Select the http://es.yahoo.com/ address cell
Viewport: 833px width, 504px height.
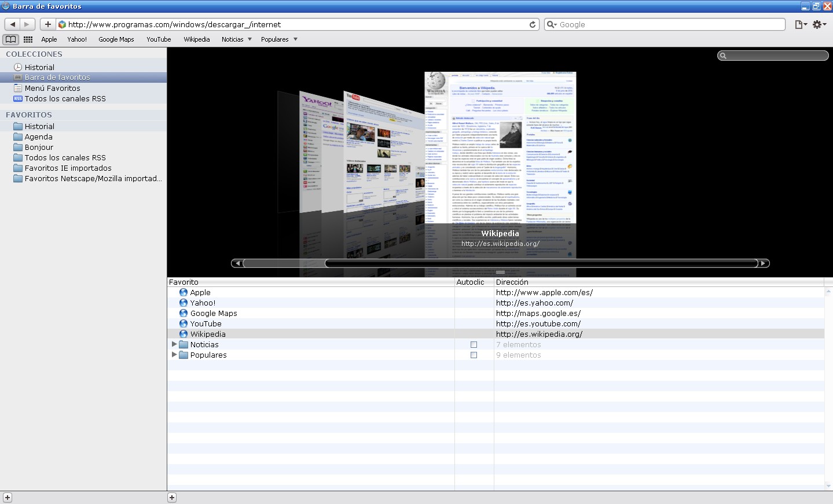click(659, 303)
